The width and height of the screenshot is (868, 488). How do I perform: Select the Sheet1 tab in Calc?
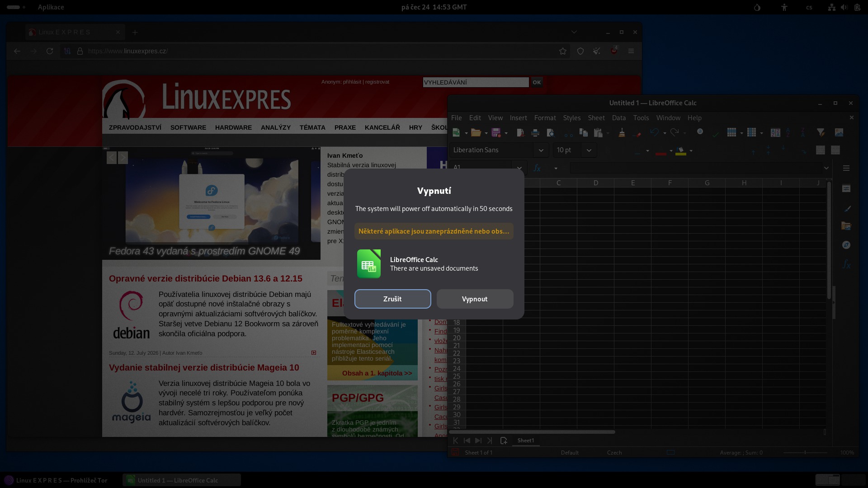coord(525,441)
